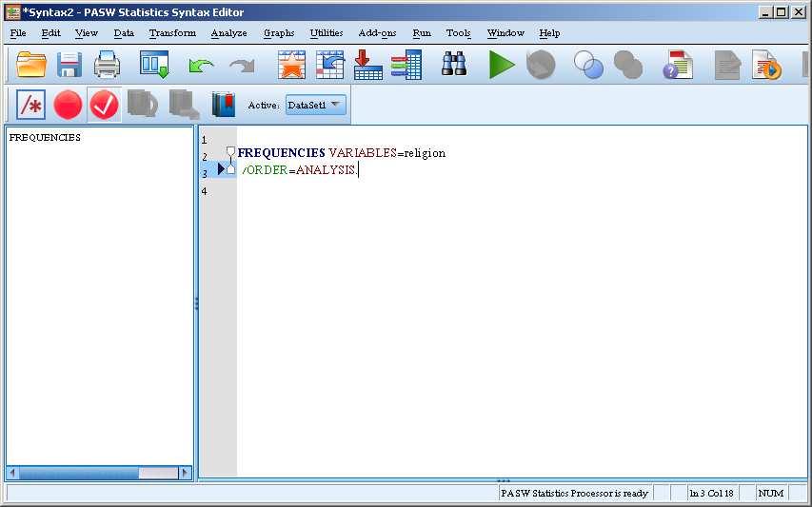Viewport: 812px width, 507px height.
Task: Open the Utilities menu
Action: (x=327, y=33)
